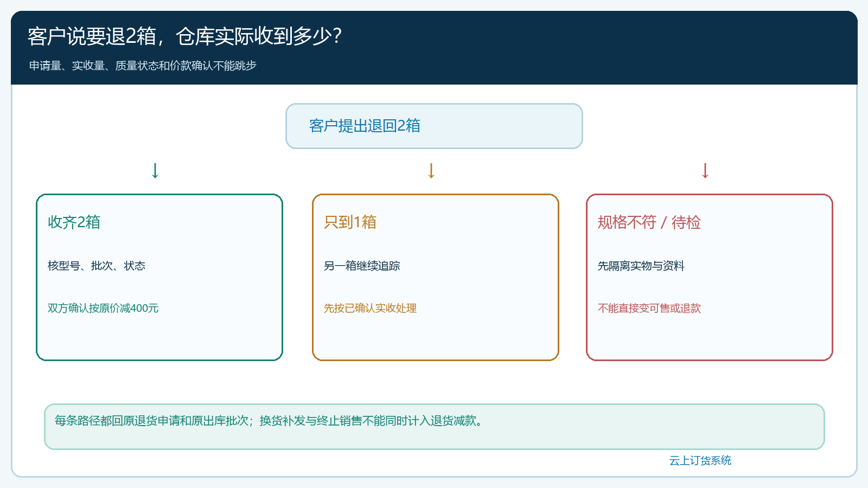Click the "收齐2箱" heading
The height and width of the screenshot is (488, 868).
coord(74,222)
